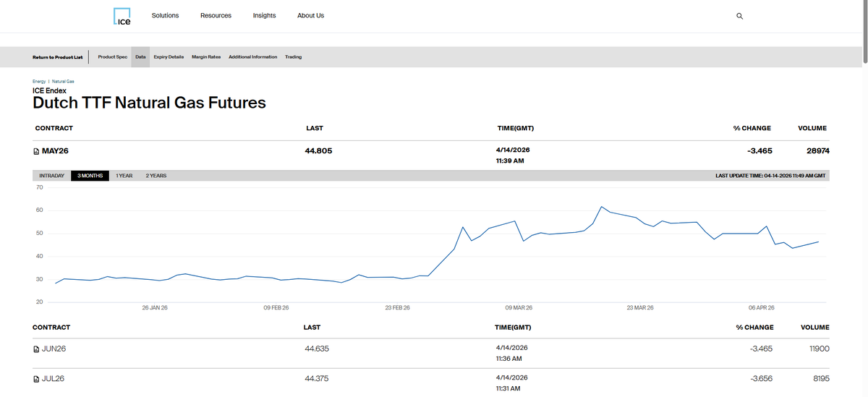Screen dimensions: 868x397
Task: Open the Insights menu
Action: click(264, 15)
